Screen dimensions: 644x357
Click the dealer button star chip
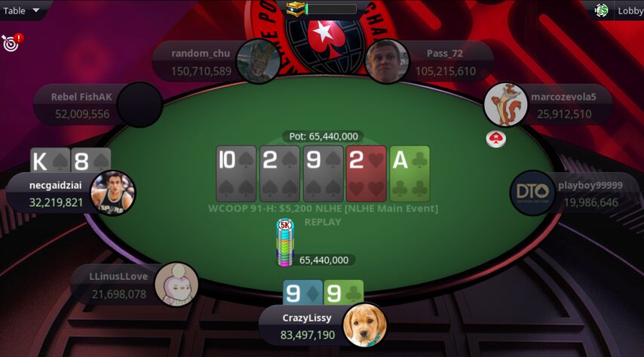[x=496, y=140]
